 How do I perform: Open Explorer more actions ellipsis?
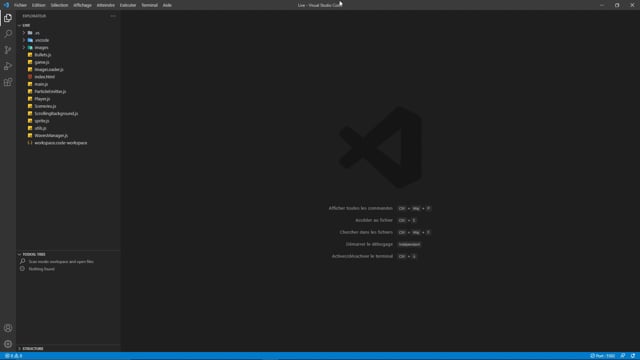tap(113, 16)
